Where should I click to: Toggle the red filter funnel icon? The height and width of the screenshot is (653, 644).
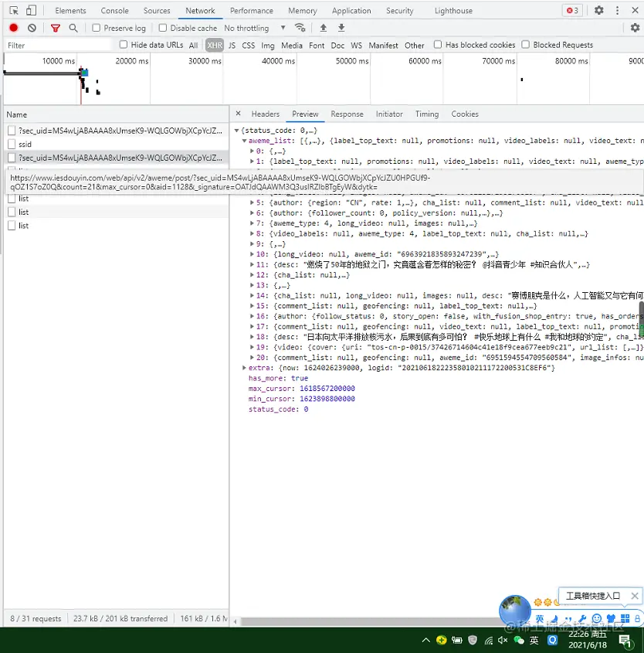click(x=56, y=28)
